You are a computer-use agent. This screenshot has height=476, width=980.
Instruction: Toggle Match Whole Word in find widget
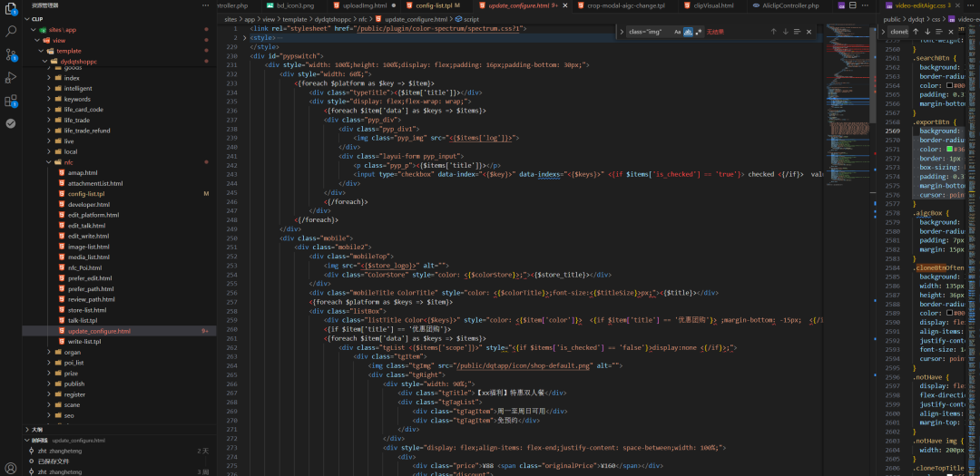coord(688,31)
